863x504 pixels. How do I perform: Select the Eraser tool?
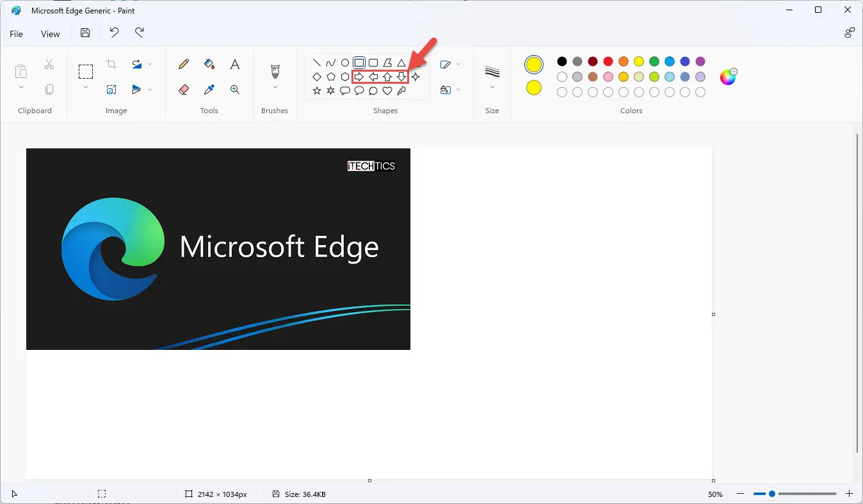[x=184, y=90]
